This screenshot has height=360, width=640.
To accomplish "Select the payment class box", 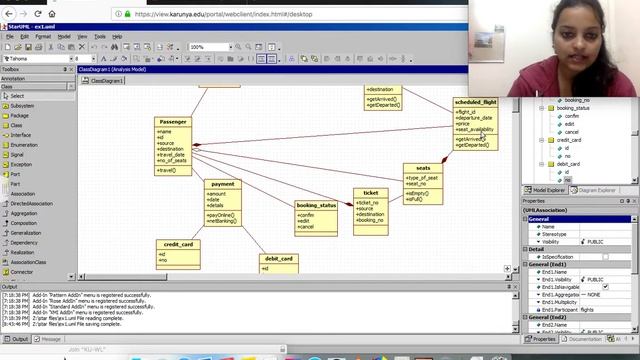I will point(223,202).
